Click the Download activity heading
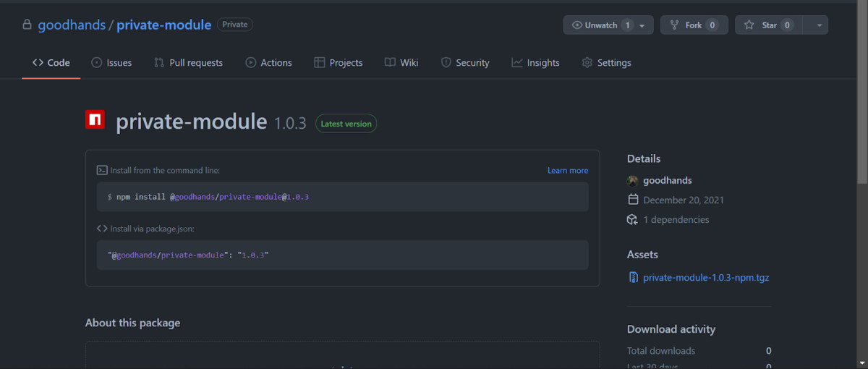Screen dimensions: 868x369 point(671,329)
